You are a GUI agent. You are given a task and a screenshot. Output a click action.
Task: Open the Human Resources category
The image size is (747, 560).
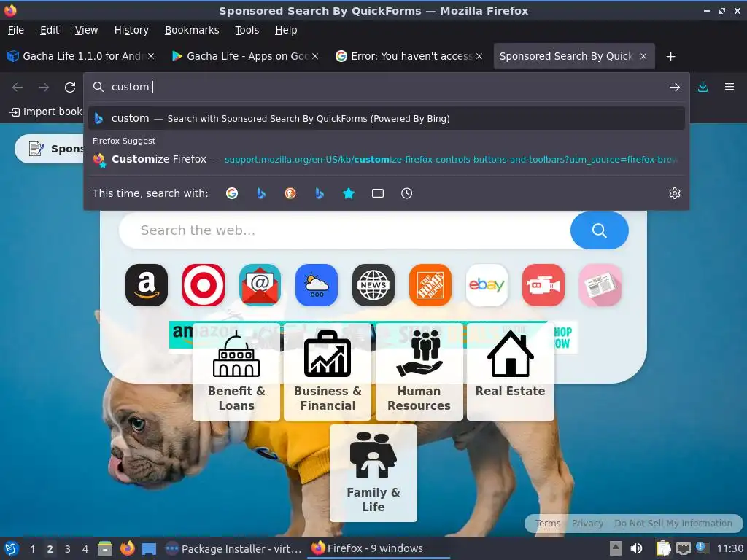tap(419, 371)
